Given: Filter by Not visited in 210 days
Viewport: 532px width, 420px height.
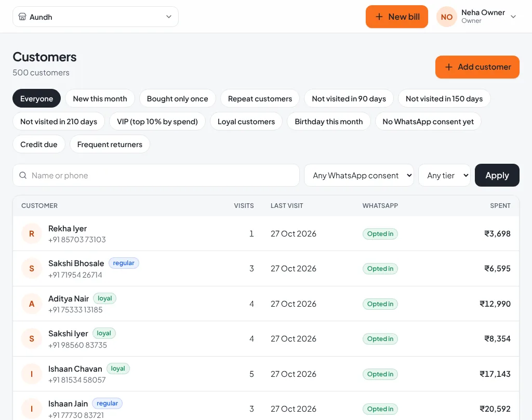Looking at the screenshot, I should point(59,121).
